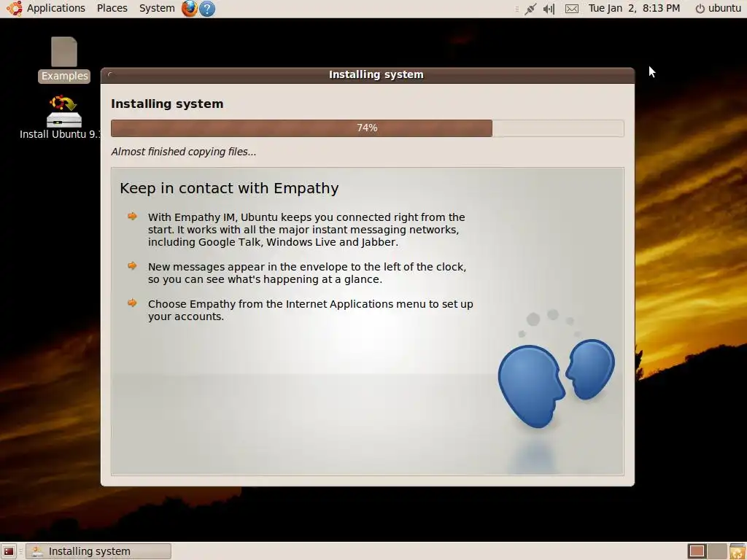
Task: Click the 74% installation progress bar
Action: point(368,128)
